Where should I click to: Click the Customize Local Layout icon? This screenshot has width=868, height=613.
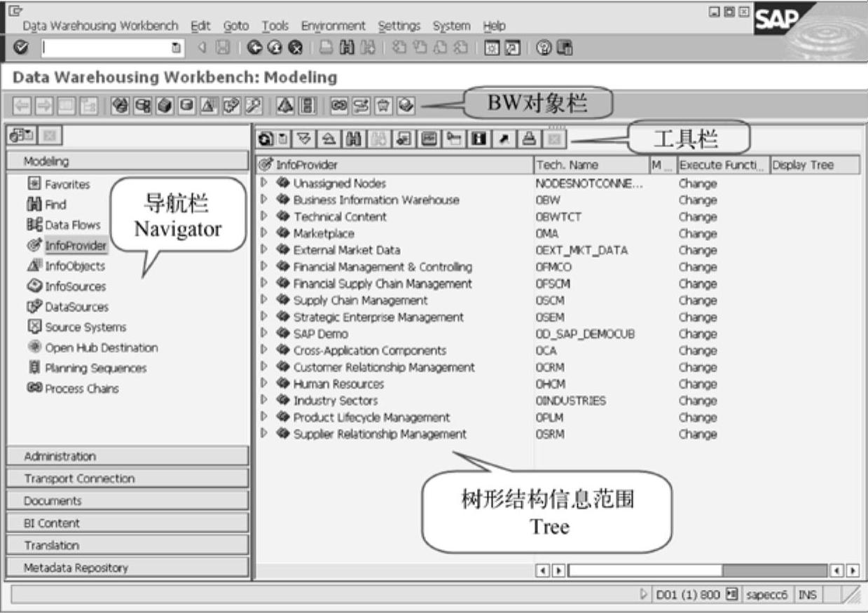tap(564, 48)
